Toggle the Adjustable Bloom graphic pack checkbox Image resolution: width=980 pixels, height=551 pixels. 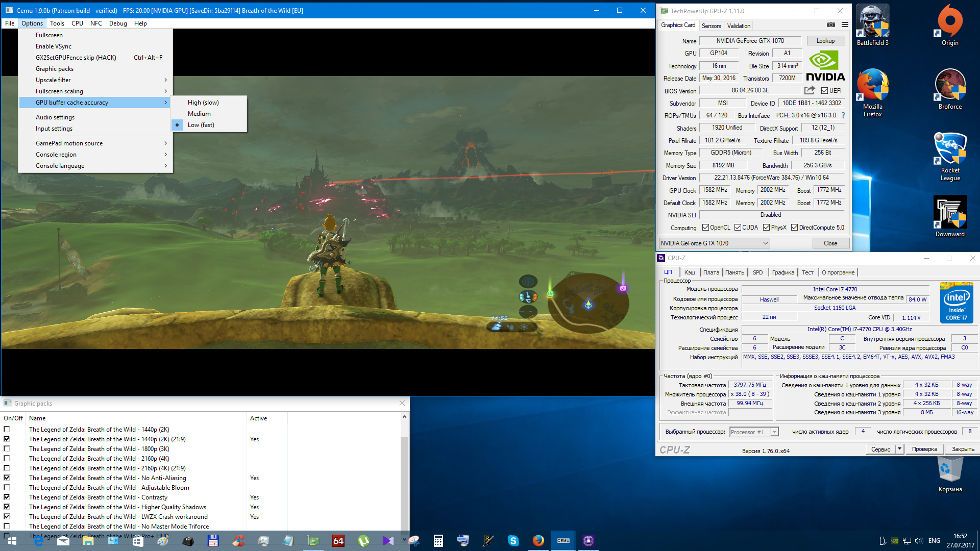tap(7, 488)
